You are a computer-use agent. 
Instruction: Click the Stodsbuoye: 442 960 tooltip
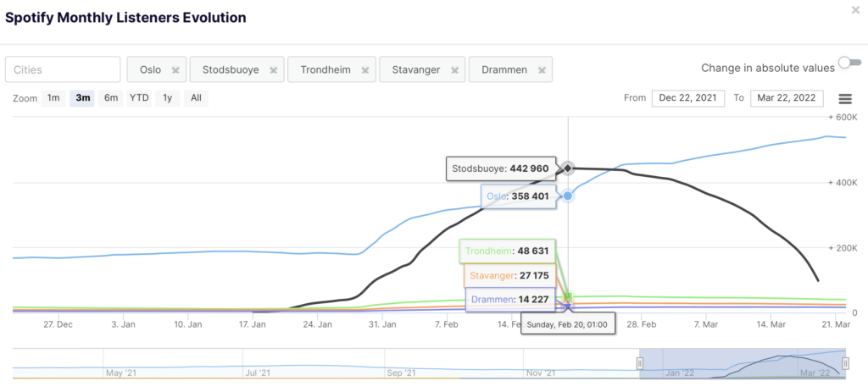point(501,168)
